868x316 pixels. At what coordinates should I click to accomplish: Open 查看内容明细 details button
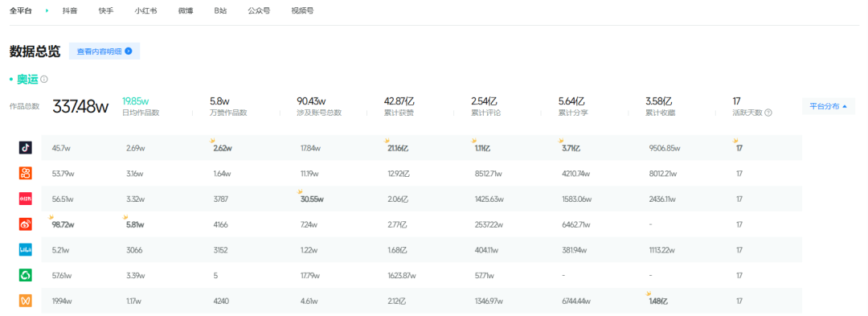pos(104,51)
